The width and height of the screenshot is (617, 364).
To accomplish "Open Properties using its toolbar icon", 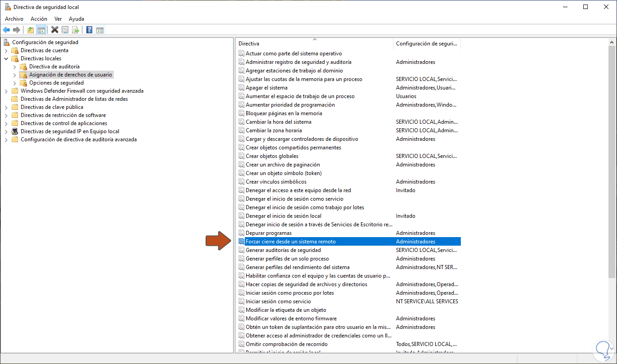I will click(65, 30).
